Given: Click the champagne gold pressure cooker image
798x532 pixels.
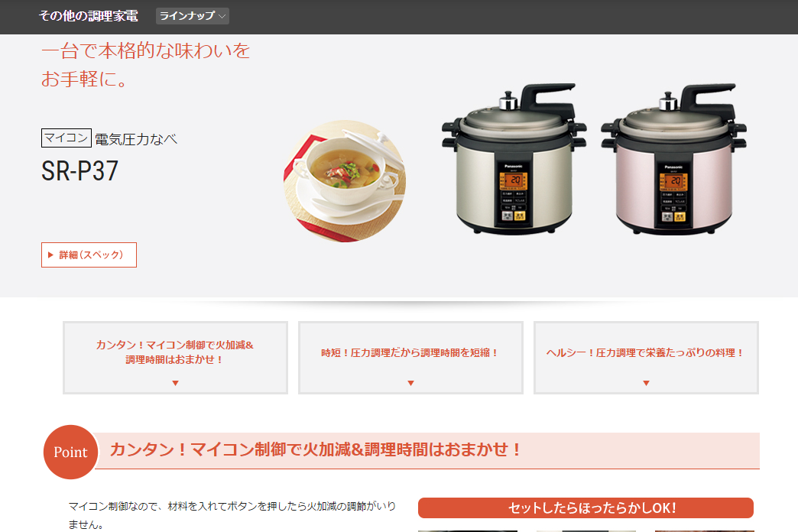Looking at the screenshot, I should [514, 159].
